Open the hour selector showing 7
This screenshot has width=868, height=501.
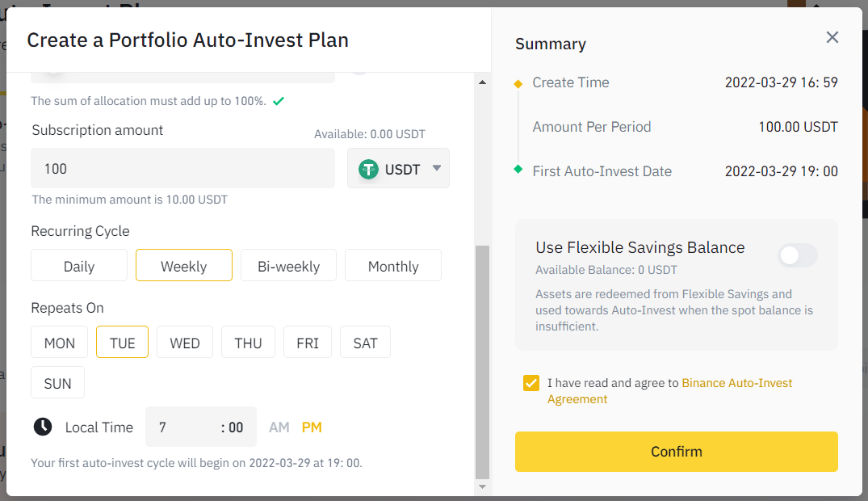click(178, 427)
